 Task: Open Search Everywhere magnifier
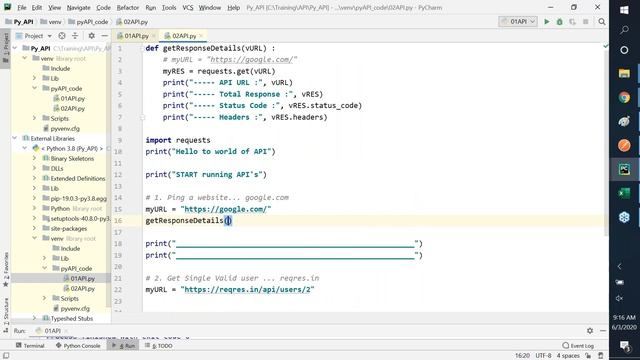602,22
